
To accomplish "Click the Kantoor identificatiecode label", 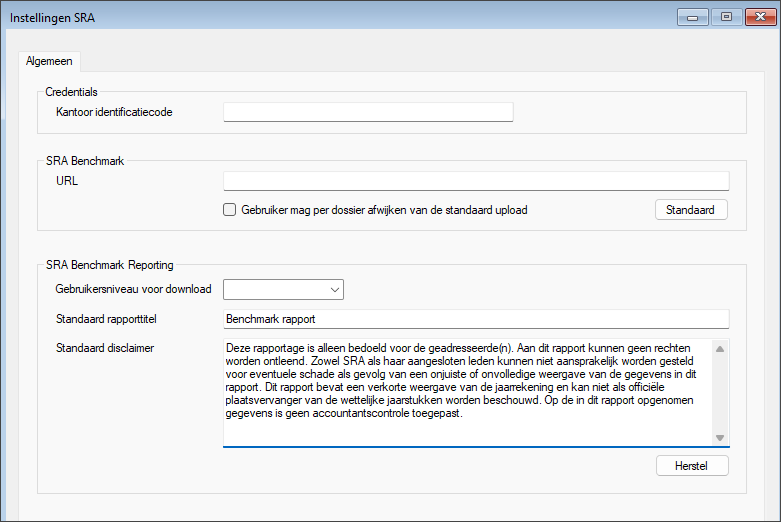I will (114, 112).
